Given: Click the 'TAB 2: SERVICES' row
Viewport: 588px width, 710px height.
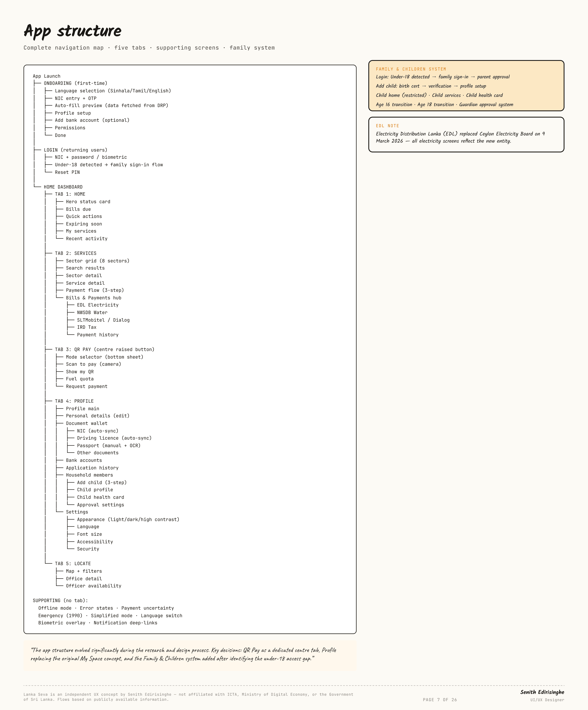Looking at the screenshot, I should click(x=76, y=253).
